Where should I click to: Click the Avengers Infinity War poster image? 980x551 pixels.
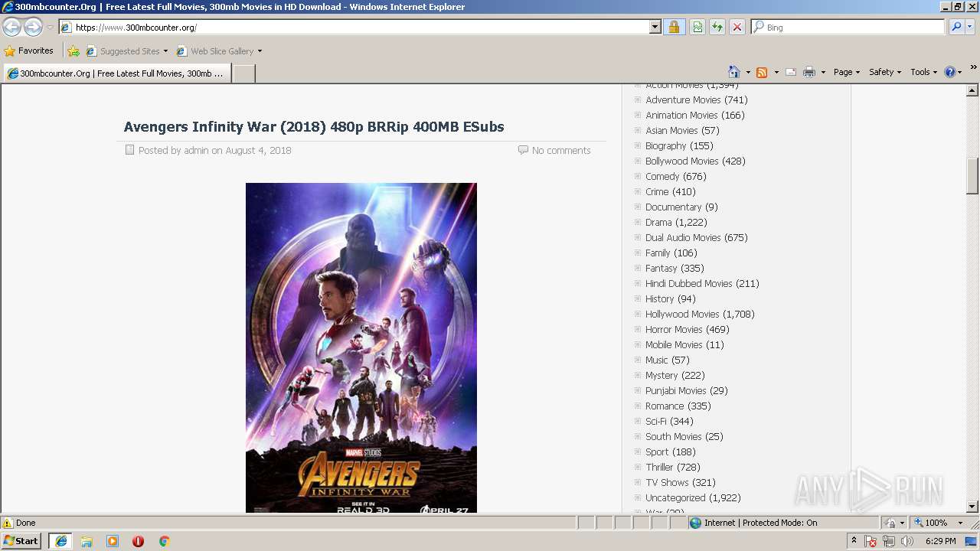coord(361,347)
